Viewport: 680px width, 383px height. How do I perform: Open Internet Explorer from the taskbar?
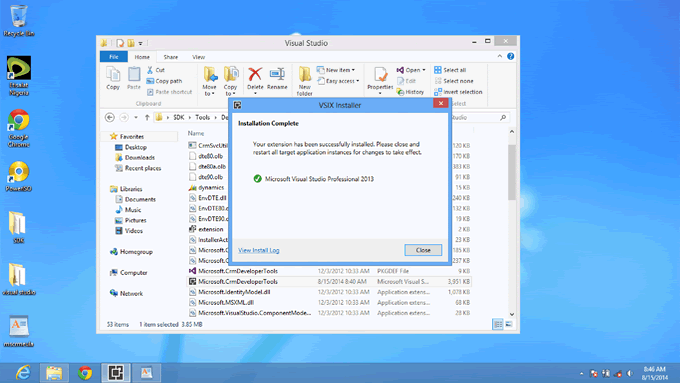[23, 373]
